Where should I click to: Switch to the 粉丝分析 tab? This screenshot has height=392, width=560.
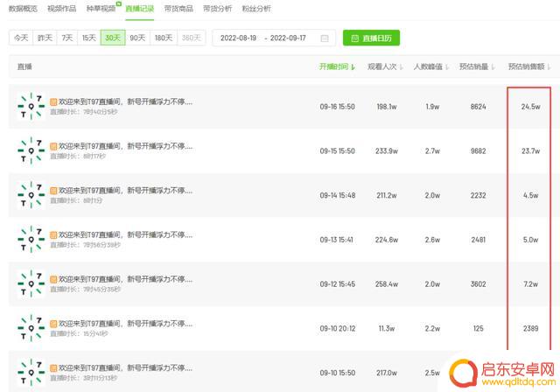256,9
